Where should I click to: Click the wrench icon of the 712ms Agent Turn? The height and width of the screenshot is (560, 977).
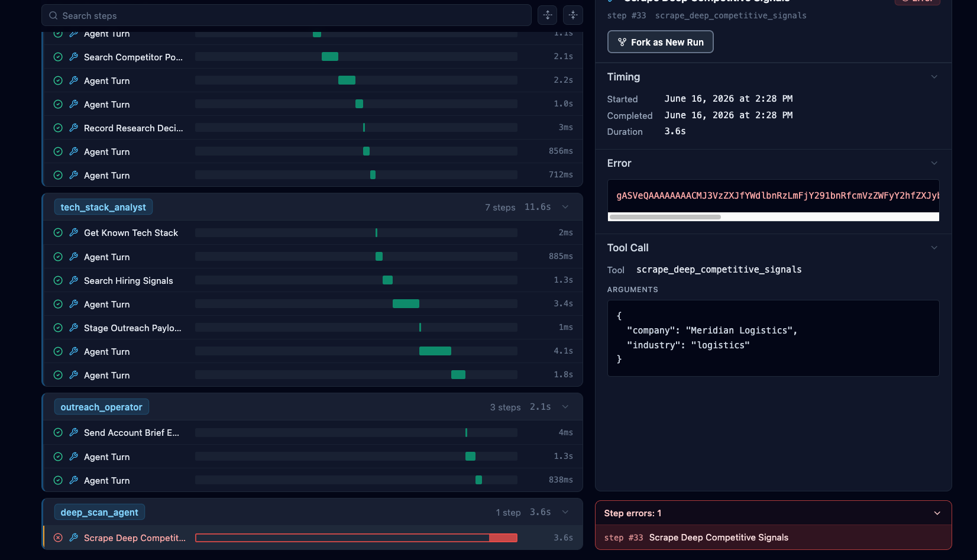pyautogui.click(x=74, y=175)
